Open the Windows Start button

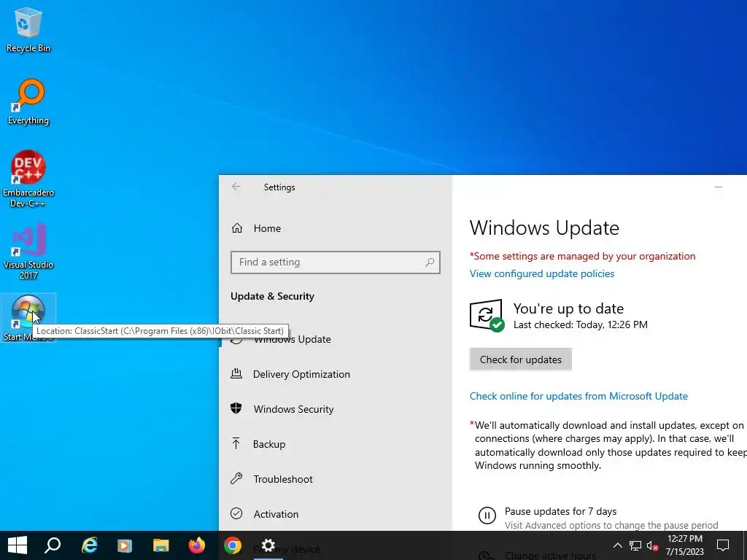click(18, 545)
